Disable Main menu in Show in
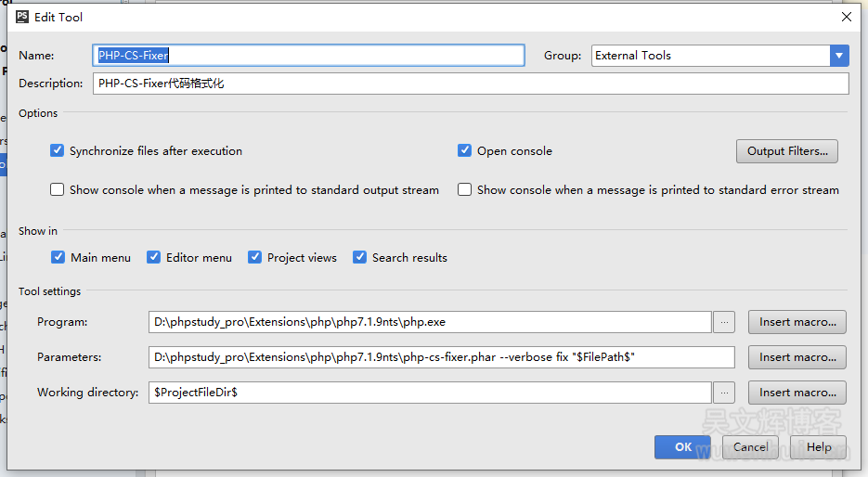 coord(58,257)
